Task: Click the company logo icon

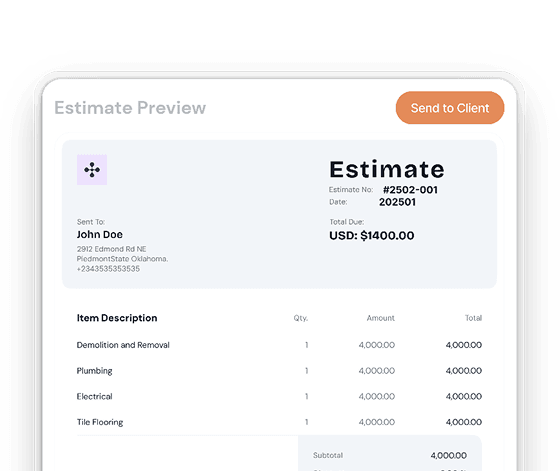Action: point(92,170)
